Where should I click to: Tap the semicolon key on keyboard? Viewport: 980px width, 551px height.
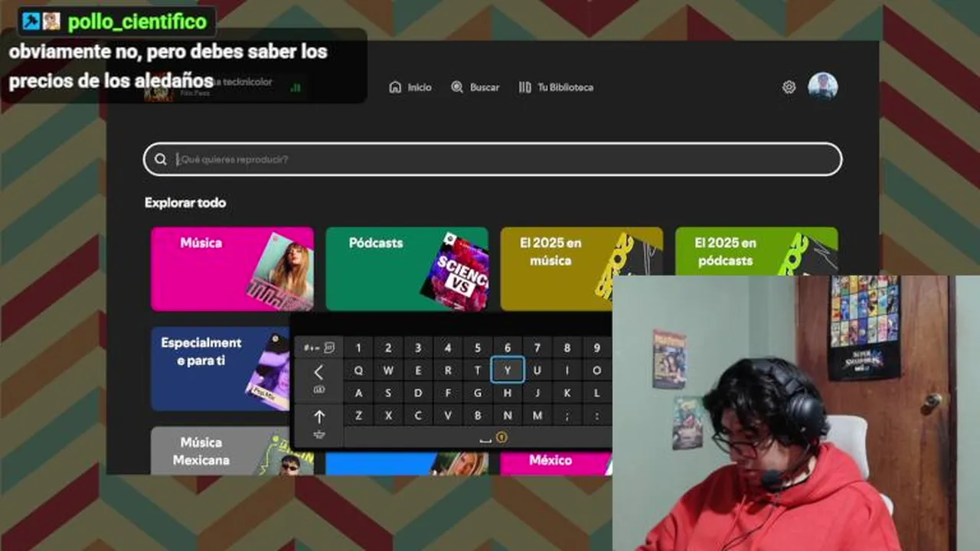(x=567, y=416)
